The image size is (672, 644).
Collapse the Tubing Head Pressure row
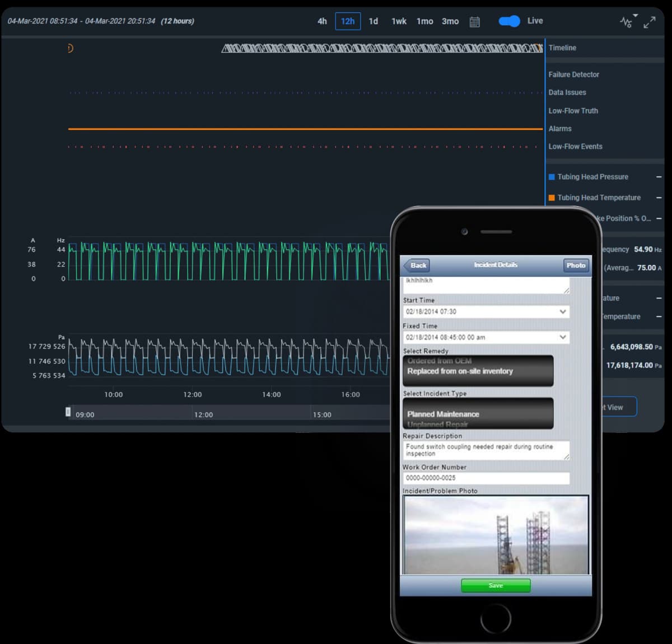659,177
